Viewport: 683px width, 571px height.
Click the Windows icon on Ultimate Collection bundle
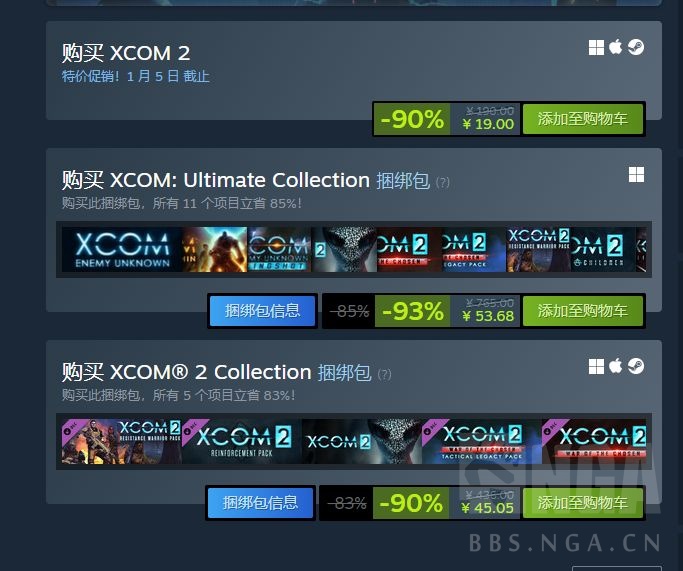pyautogui.click(x=636, y=174)
